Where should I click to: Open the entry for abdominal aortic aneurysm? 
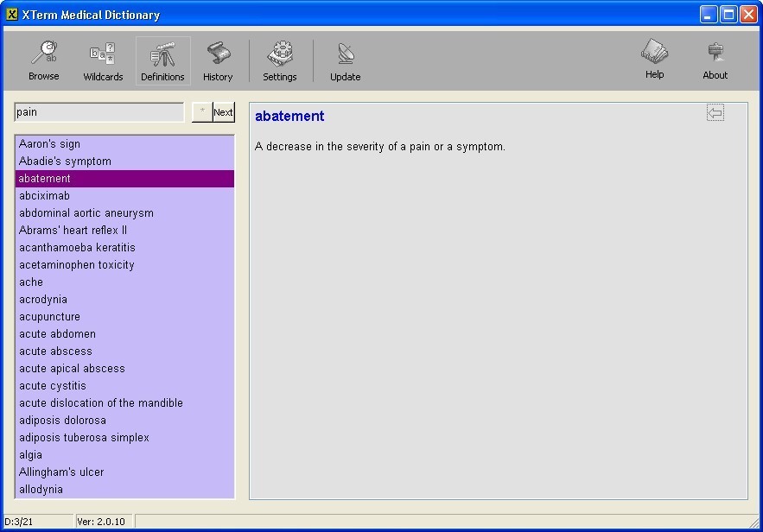pyautogui.click(x=86, y=212)
